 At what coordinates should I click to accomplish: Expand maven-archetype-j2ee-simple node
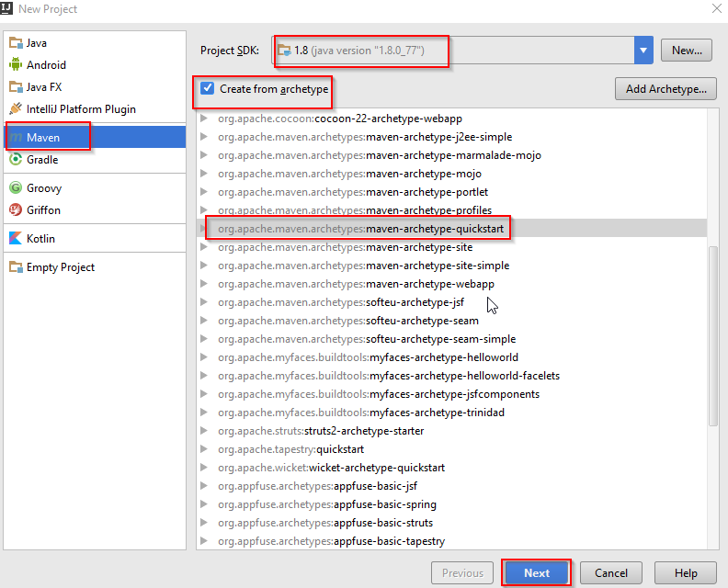(x=203, y=137)
